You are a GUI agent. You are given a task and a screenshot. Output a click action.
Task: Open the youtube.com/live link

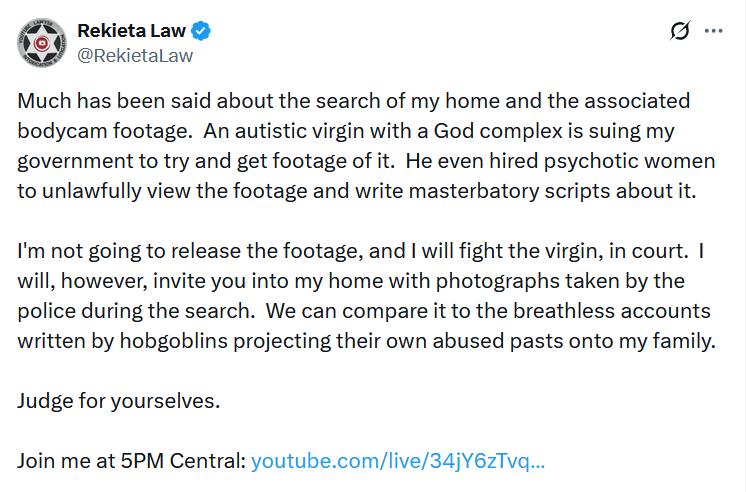coord(397,462)
